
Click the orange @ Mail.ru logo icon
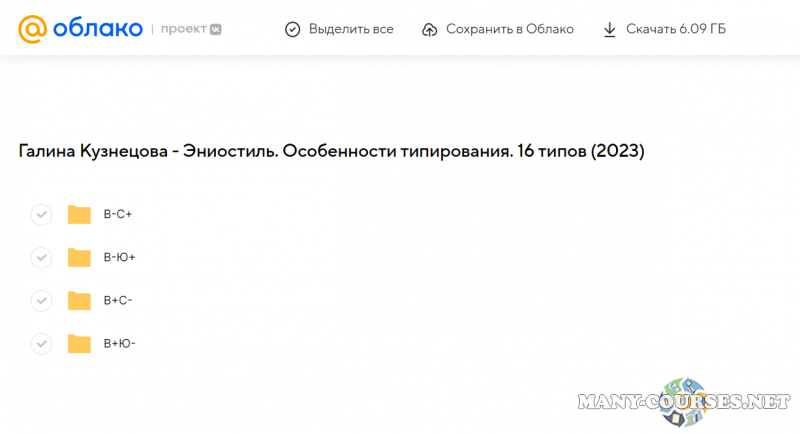tap(32, 29)
